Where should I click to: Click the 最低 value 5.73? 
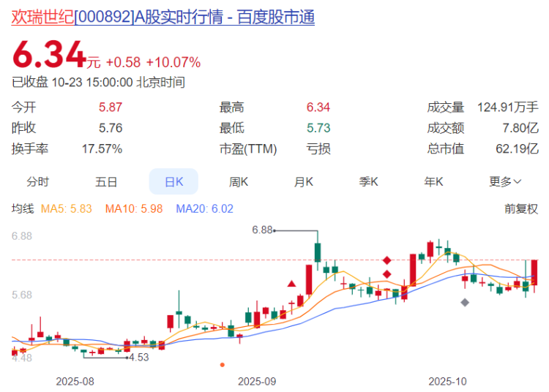click(318, 128)
